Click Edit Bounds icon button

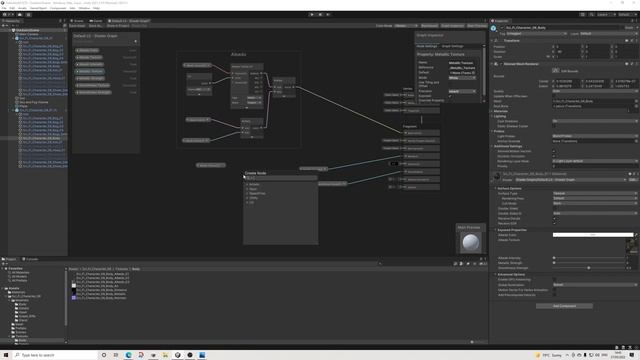pos(556,71)
